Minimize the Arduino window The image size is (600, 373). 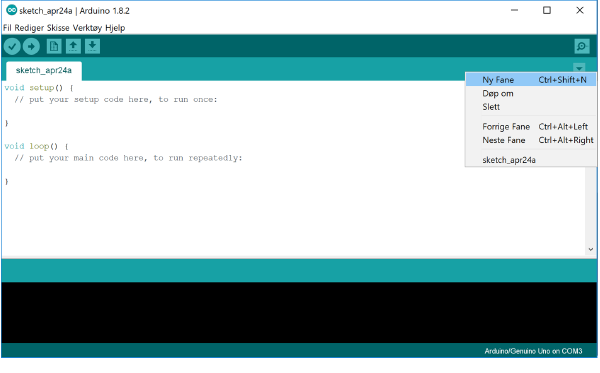click(x=514, y=10)
